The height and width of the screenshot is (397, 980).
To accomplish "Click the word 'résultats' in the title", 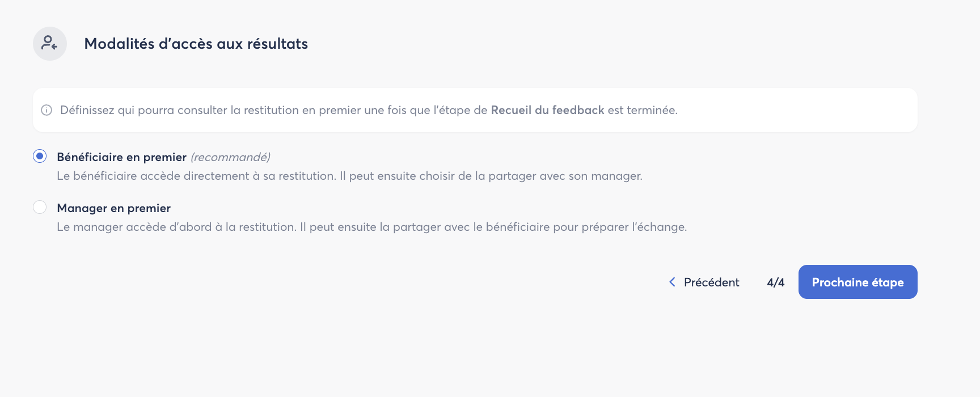I will (277, 44).
